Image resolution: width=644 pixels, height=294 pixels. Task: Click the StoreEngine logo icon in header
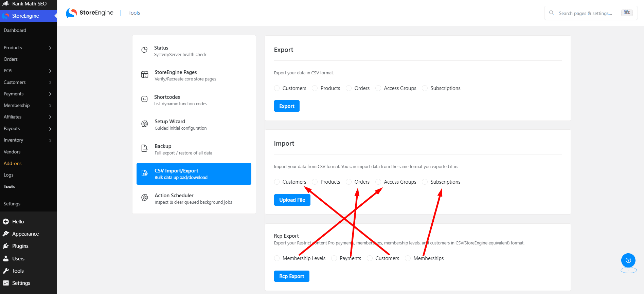coord(71,13)
